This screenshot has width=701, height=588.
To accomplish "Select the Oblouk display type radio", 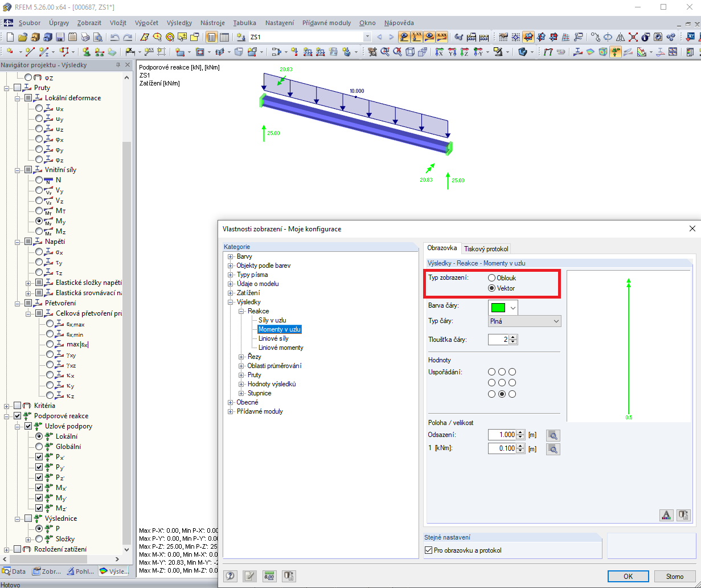I will coord(492,278).
